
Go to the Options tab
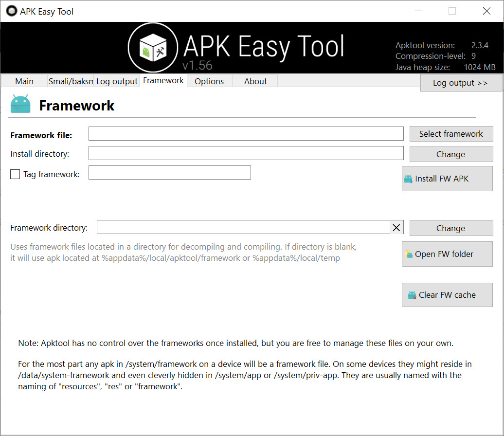(209, 81)
